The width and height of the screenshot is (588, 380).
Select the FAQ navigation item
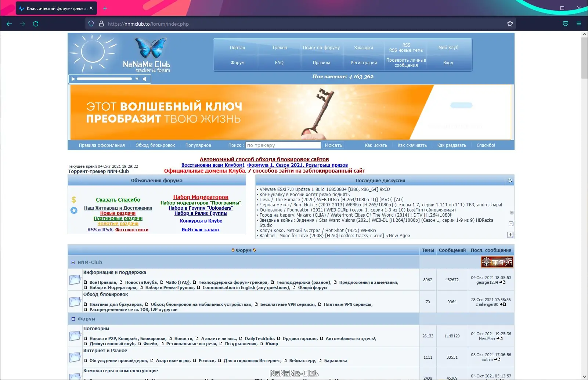279,62
